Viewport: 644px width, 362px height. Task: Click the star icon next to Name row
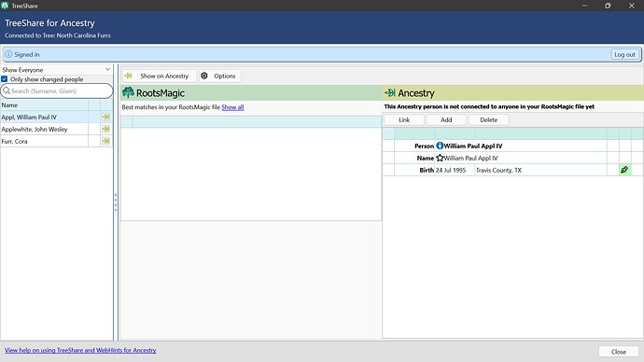(440, 158)
